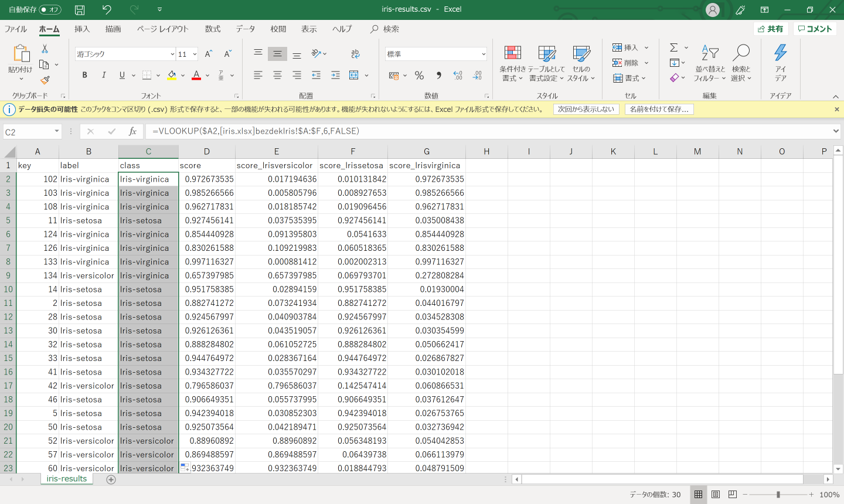Switch to Data tab
The image size is (844, 504).
click(246, 29)
